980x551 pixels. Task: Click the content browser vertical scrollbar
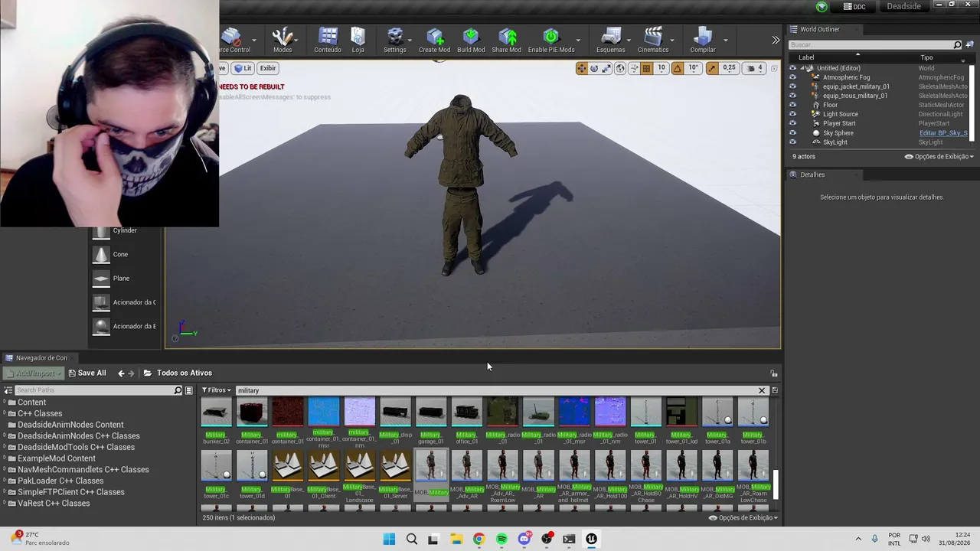tap(776, 485)
